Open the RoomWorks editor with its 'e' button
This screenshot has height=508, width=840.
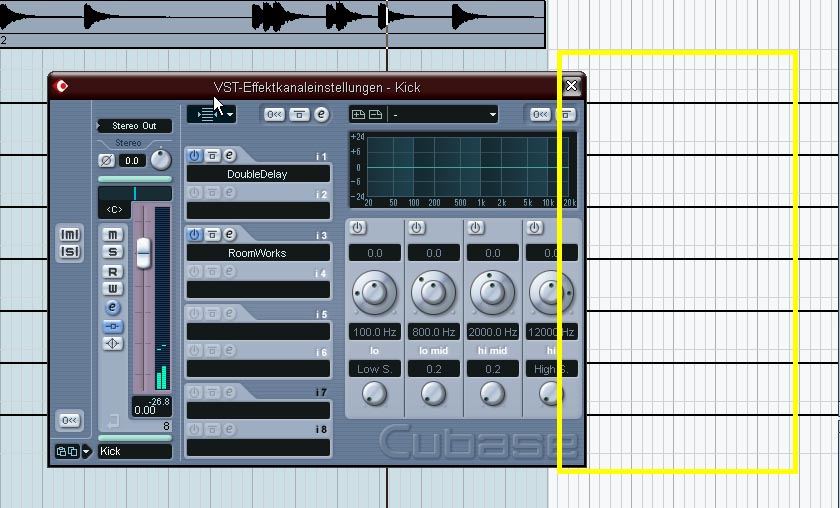229,234
